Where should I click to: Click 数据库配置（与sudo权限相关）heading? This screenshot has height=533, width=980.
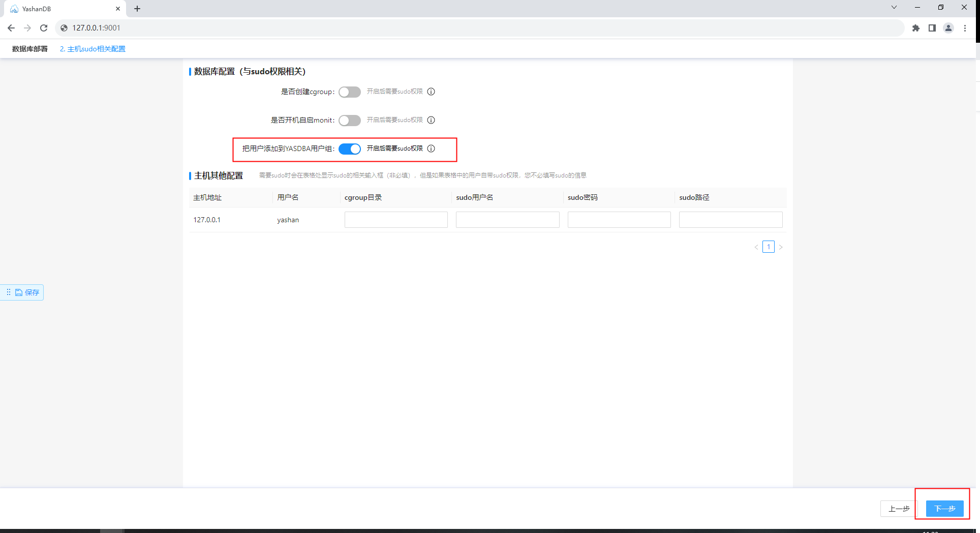(x=250, y=72)
